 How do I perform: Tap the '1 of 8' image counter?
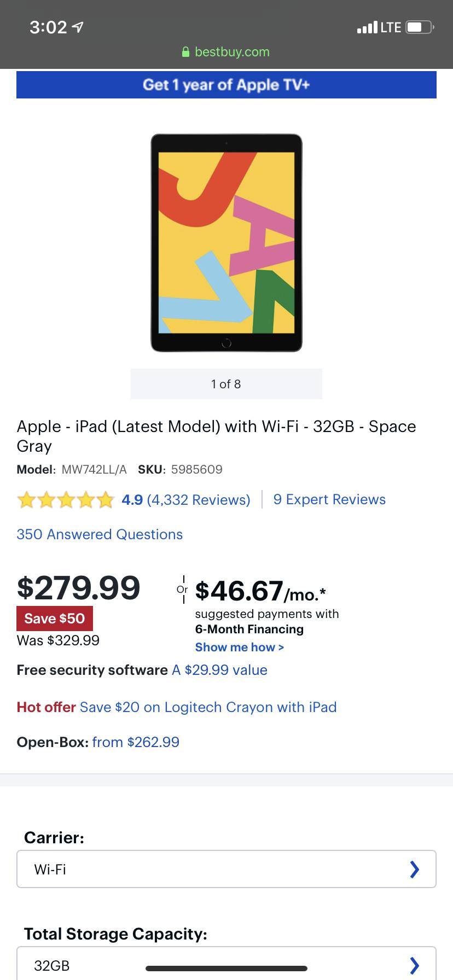226,384
